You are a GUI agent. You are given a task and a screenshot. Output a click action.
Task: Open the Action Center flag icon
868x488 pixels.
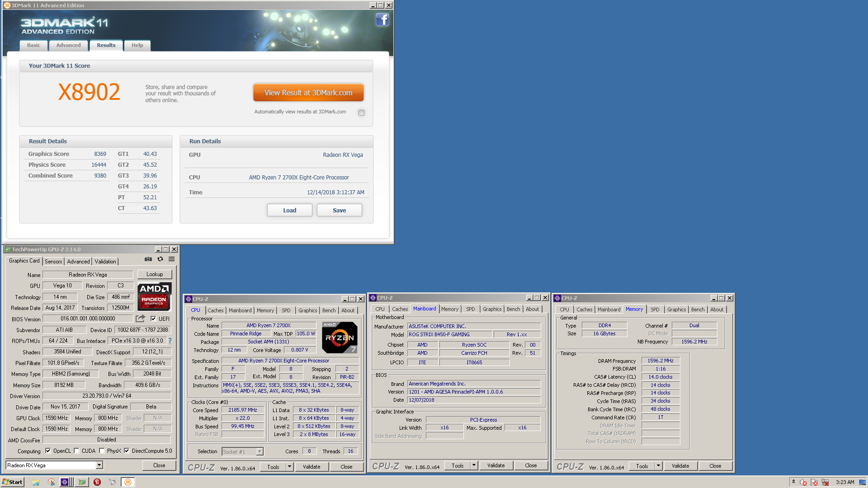click(814, 482)
